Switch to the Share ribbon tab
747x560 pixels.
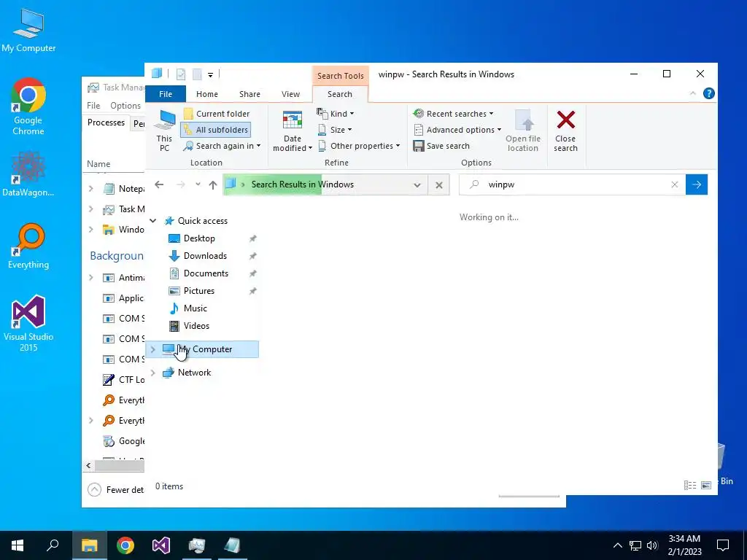coord(249,94)
